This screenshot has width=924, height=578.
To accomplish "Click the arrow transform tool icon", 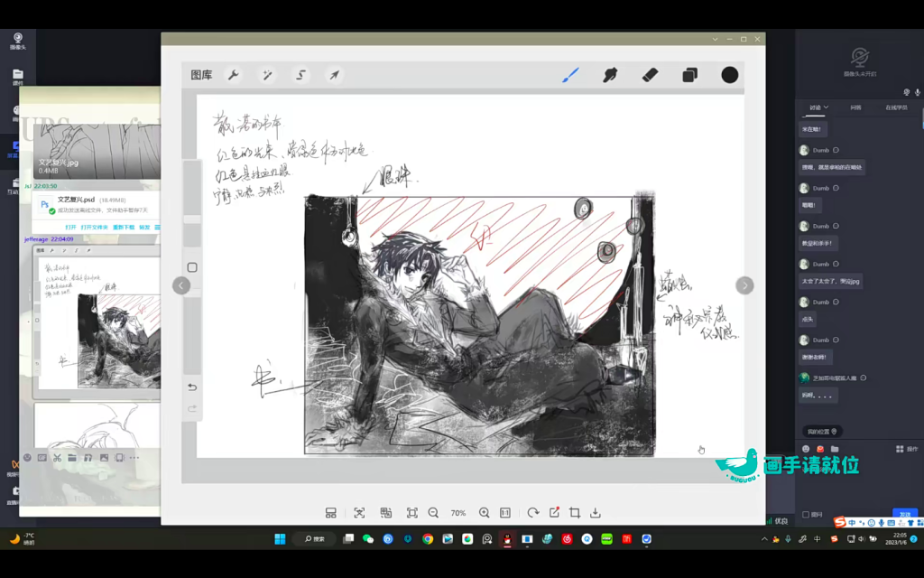I will 334,75.
